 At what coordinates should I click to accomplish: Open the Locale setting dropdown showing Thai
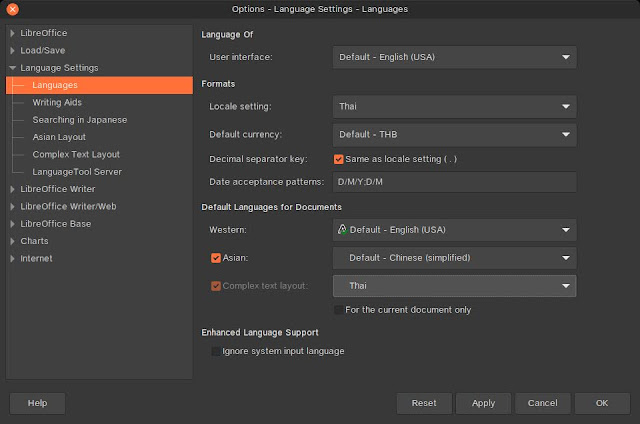click(x=454, y=107)
